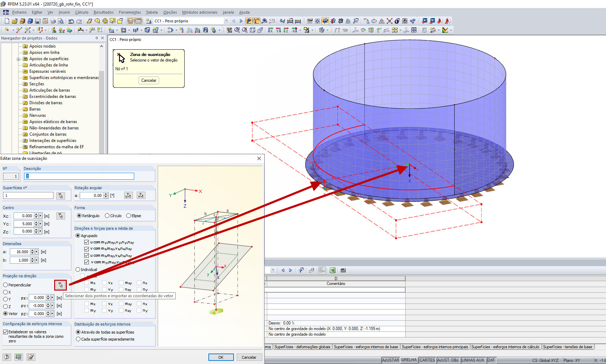The height and width of the screenshot is (364, 606).
Task: Expand the Apoios de superfícies tree node
Action: pyautogui.click(x=19, y=59)
